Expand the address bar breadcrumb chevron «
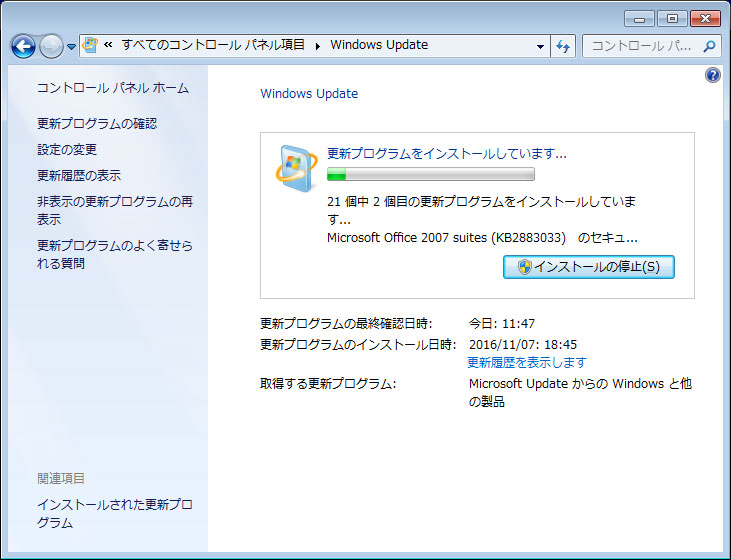The width and height of the screenshot is (731, 560). tap(108, 45)
